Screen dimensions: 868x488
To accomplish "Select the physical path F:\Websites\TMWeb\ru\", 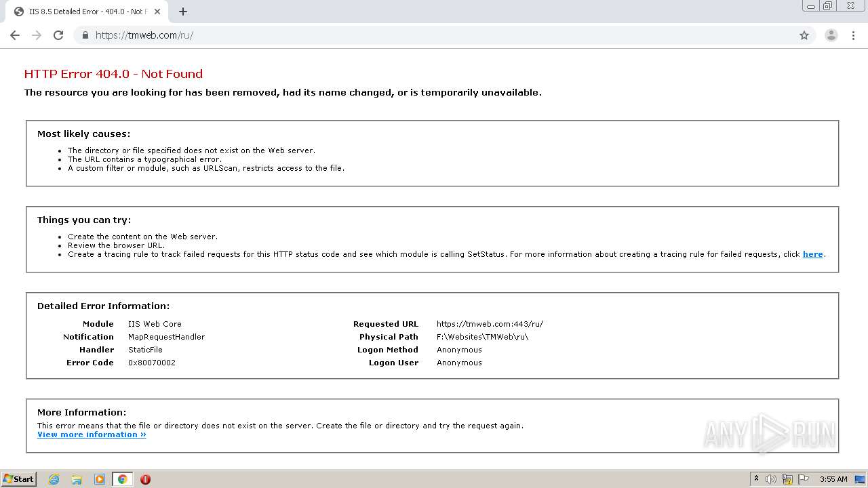I will pos(482,337).
